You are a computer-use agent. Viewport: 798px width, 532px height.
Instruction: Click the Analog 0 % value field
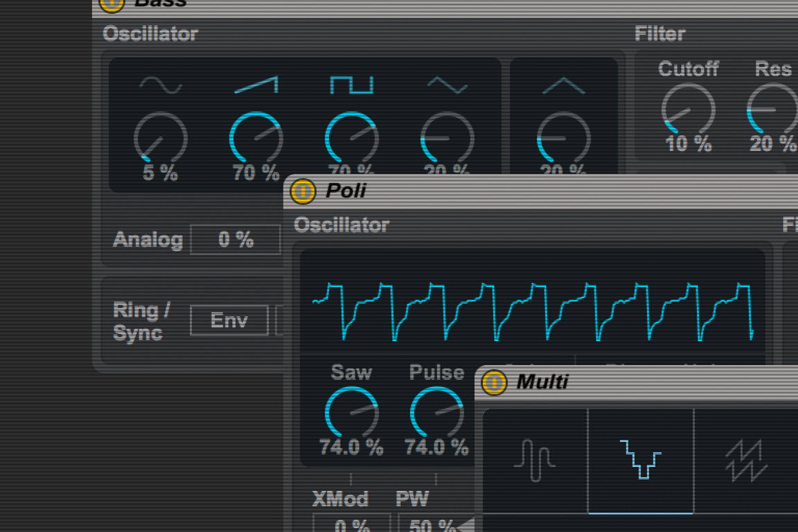pos(236,240)
